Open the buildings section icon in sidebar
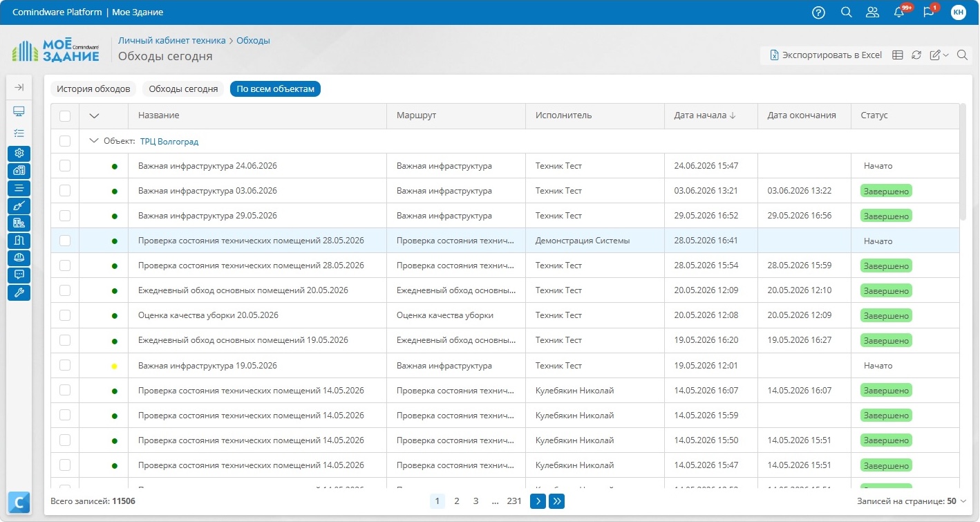The height and width of the screenshot is (522, 980). point(19,170)
